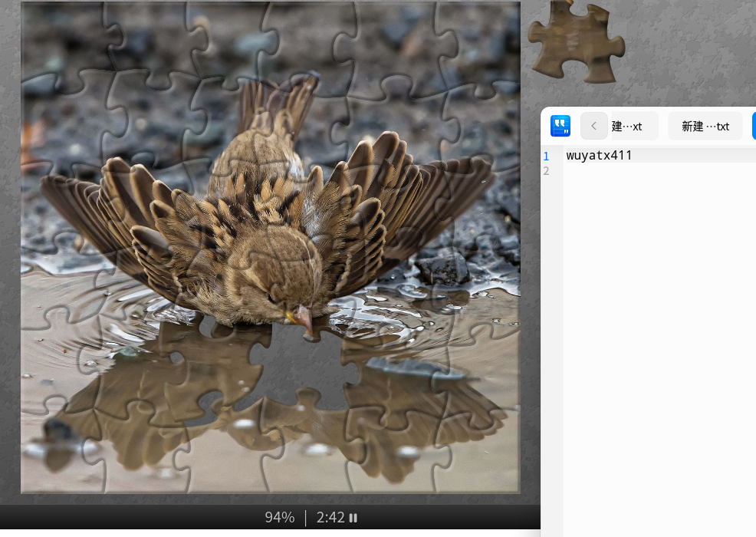Click the bird's raised tail feathers
This screenshot has height=537, width=756.
tap(280, 104)
